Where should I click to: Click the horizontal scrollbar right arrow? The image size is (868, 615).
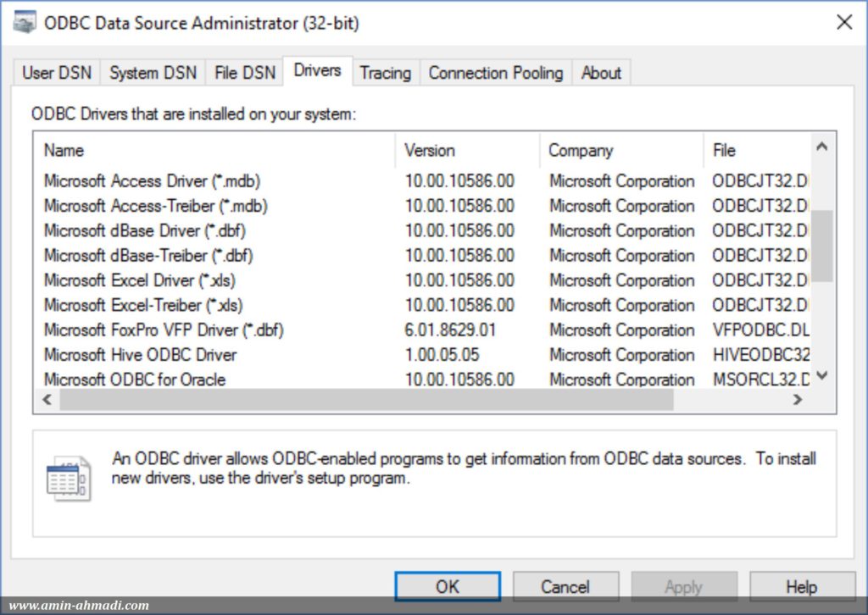797,399
